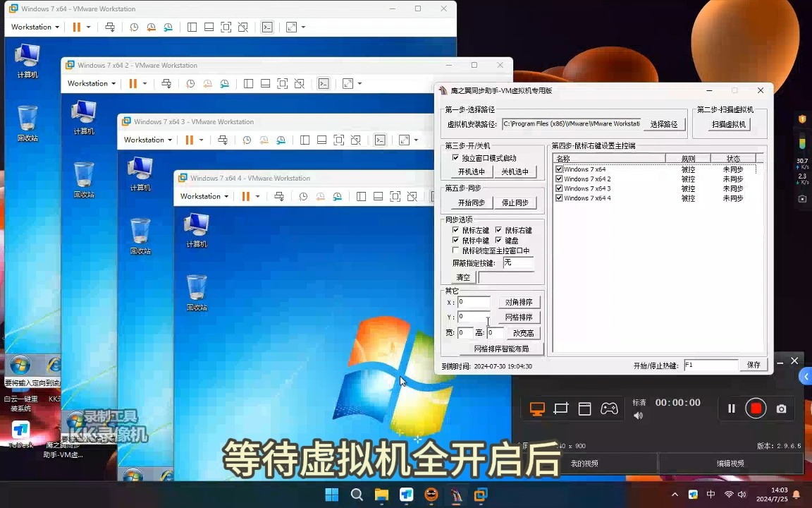The height and width of the screenshot is (508, 812).
Task: Mute recorder speaker volume icon
Action: [x=639, y=415]
